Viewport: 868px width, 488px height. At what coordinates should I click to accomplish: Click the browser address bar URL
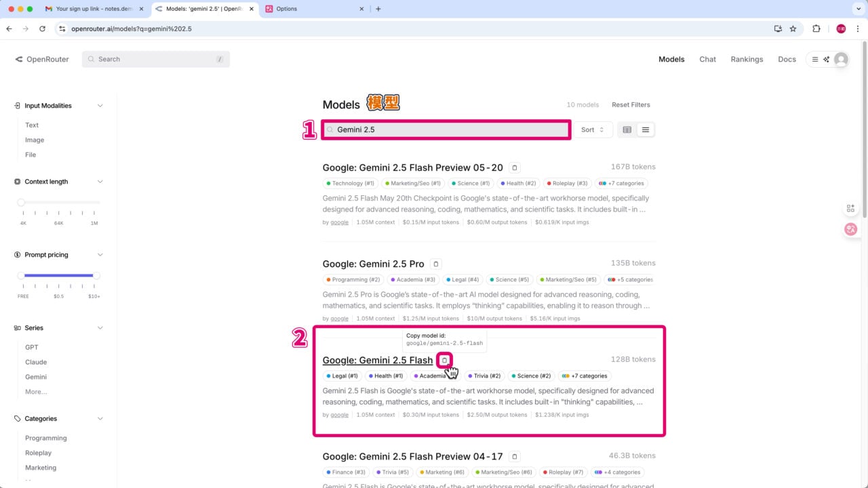tap(132, 28)
